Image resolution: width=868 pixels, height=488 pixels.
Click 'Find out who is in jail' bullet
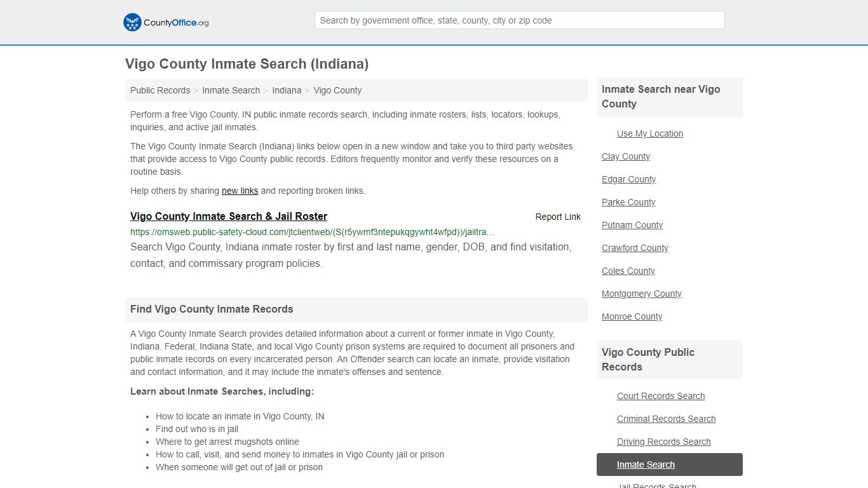coord(197,429)
